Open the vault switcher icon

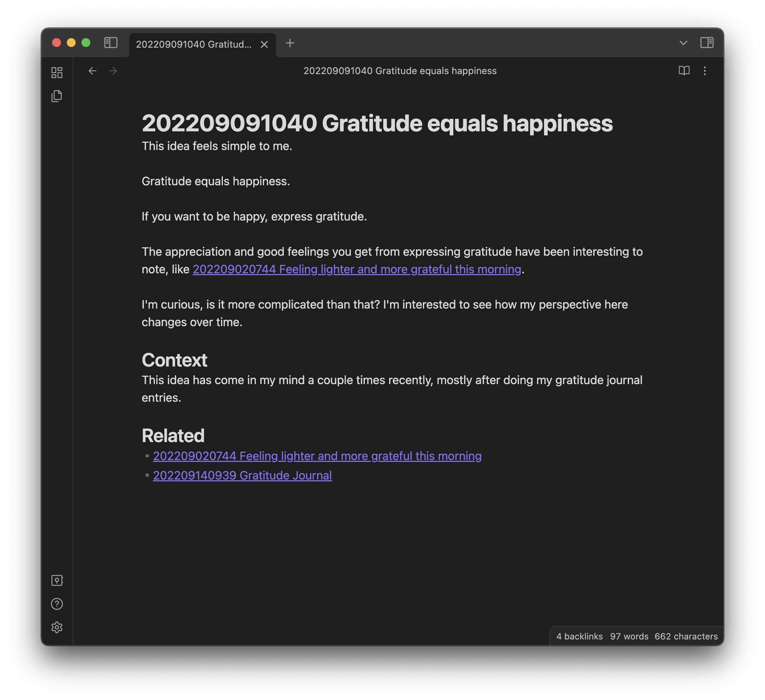(57, 580)
